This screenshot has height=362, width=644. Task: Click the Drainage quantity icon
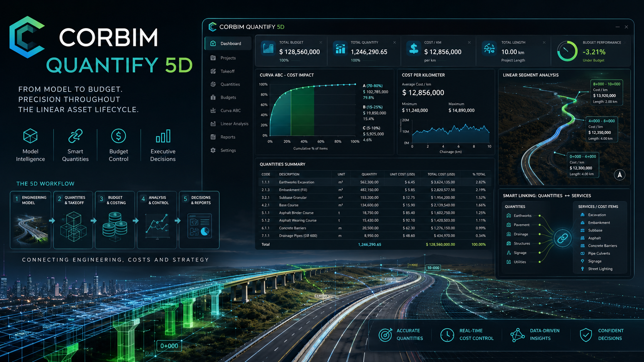[x=509, y=234]
